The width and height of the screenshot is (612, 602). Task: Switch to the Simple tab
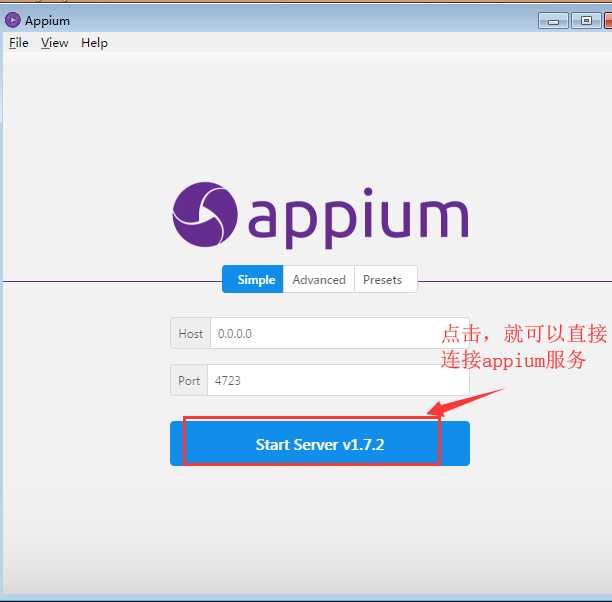(x=253, y=280)
